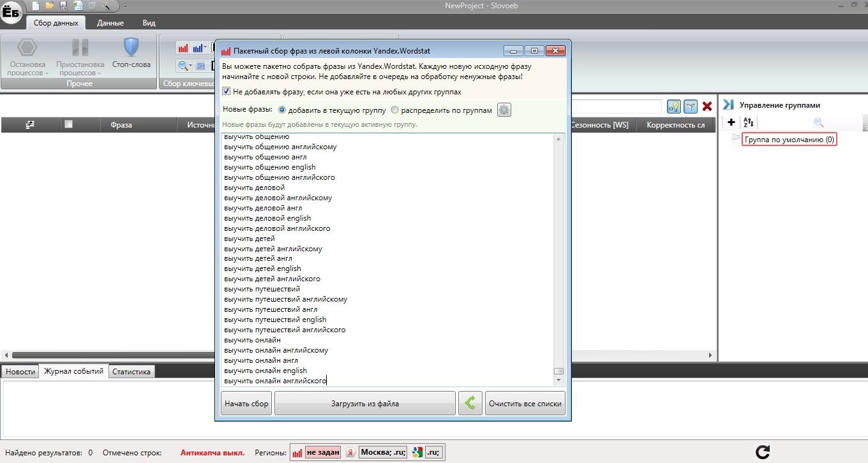
Task: Open the Стоп-слова shield tool
Action: (x=131, y=53)
